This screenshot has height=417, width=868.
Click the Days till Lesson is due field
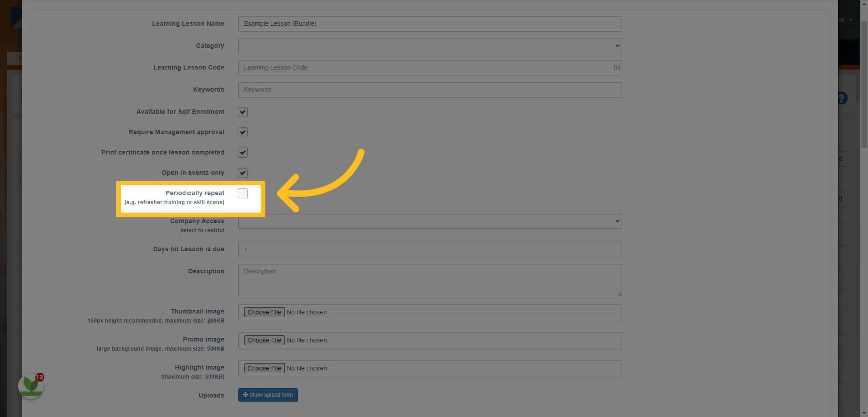430,249
